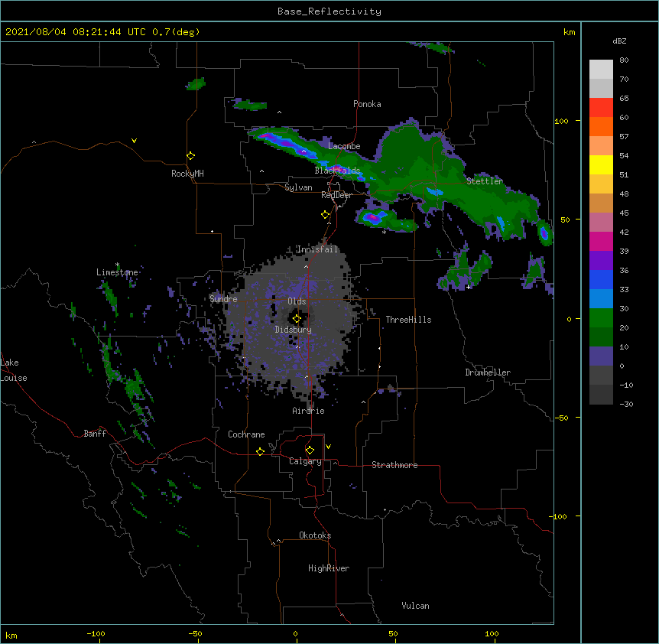Viewport: 659px width, 644px height.
Task: Click the intense storm cell east of RedDeer
Action: [373, 217]
